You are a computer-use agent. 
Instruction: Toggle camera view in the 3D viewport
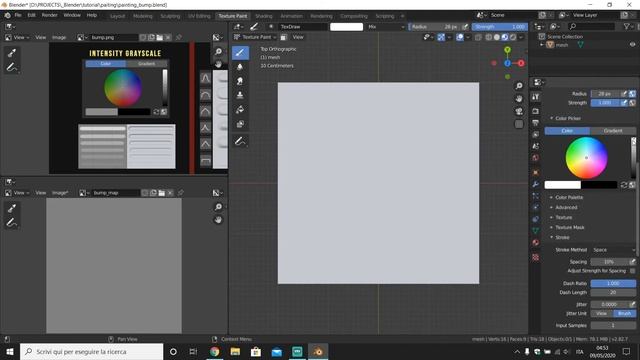(x=519, y=111)
